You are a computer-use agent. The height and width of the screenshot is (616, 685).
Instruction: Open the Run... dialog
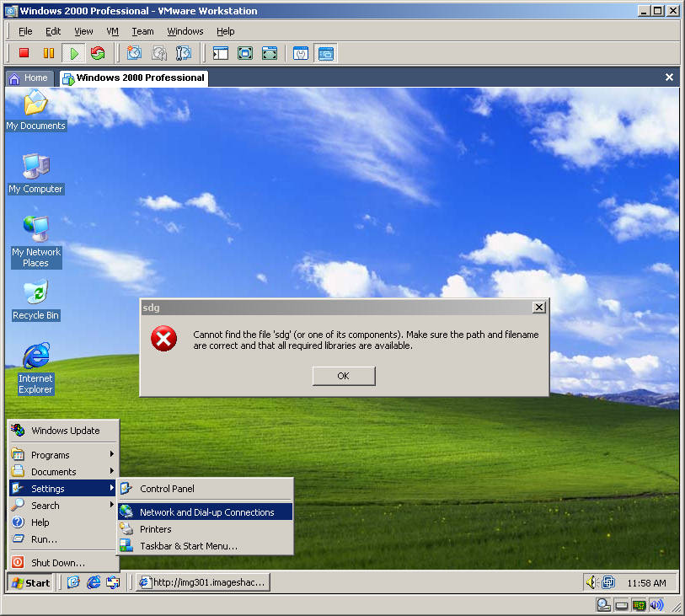(x=64, y=539)
